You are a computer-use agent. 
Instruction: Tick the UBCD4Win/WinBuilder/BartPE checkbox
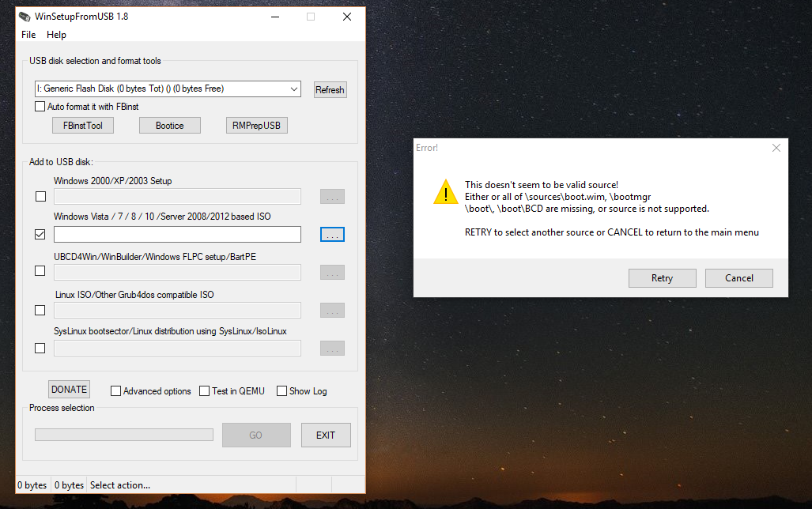tap(40, 271)
